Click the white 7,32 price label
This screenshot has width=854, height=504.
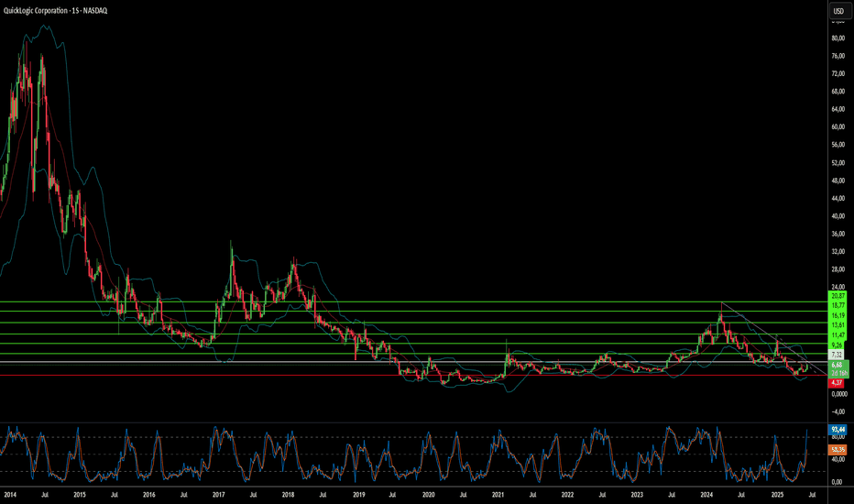coord(837,355)
